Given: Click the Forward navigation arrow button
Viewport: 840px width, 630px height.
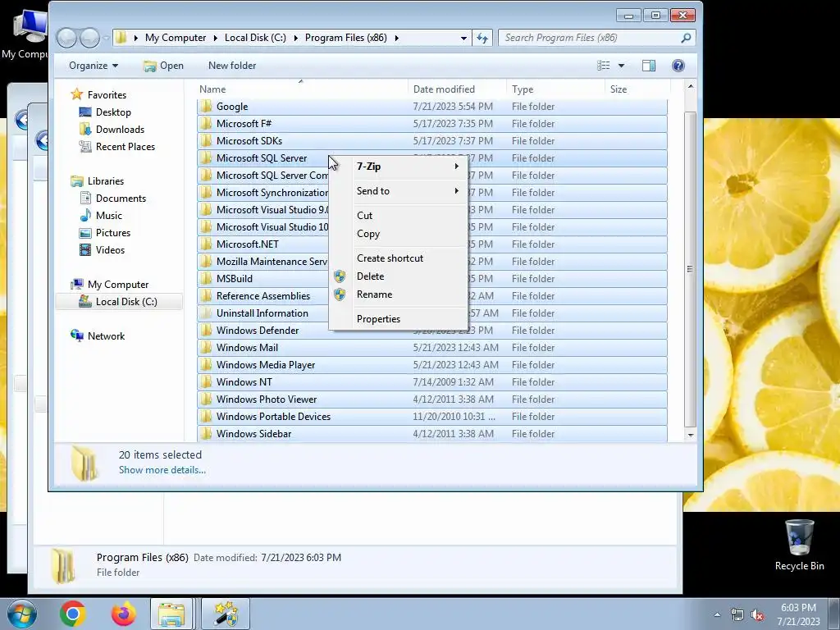Looking at the screenshot, I should click(x=89, y=38).
